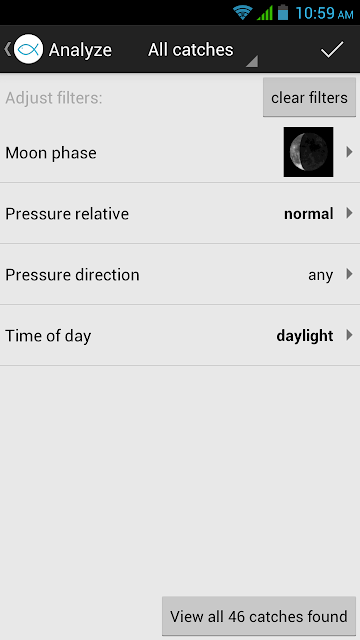
Task: Tap the fish app logo icon
Action: click(29, 49)
